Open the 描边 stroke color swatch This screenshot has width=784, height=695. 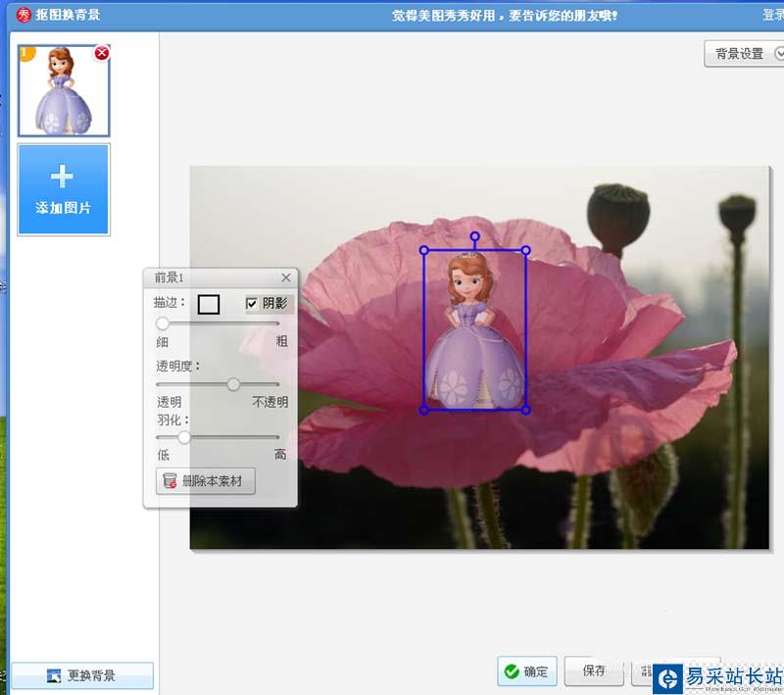click(209, 304)
